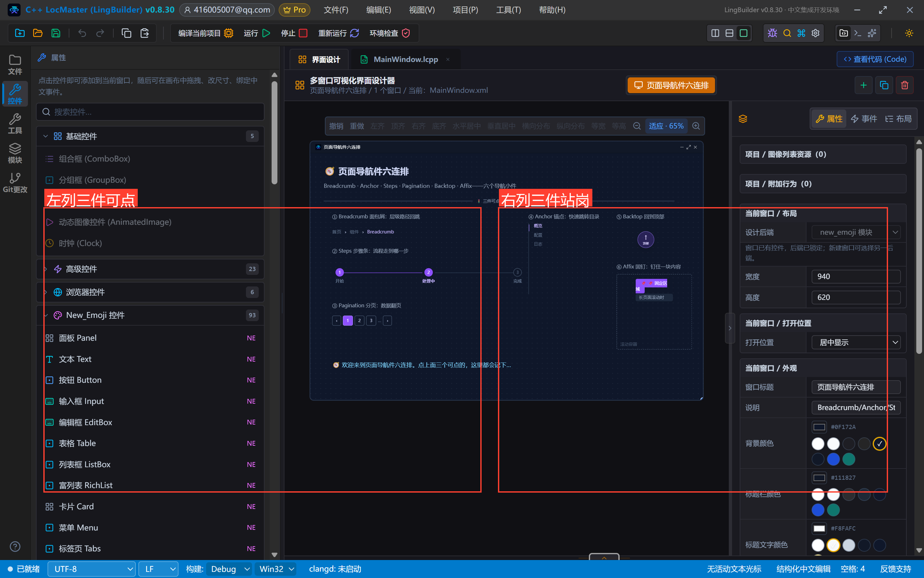924x578 pixels.
Task: Click 查看代码 (Code) button
Action: click(875, 59)
